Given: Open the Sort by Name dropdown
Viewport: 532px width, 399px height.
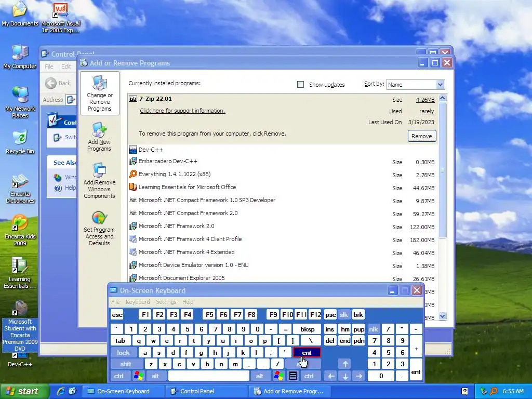Looking at the screenshot, I should 416,85.
